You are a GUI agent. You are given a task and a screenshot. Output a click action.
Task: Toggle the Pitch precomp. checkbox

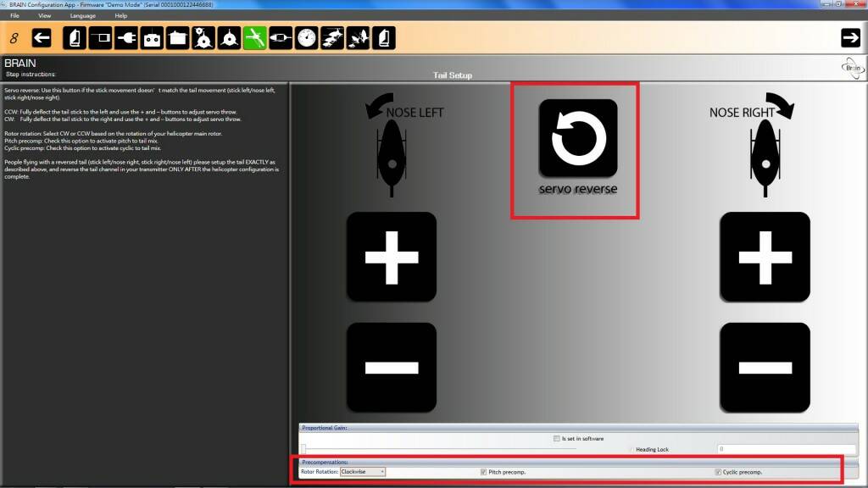pos(483,472)
